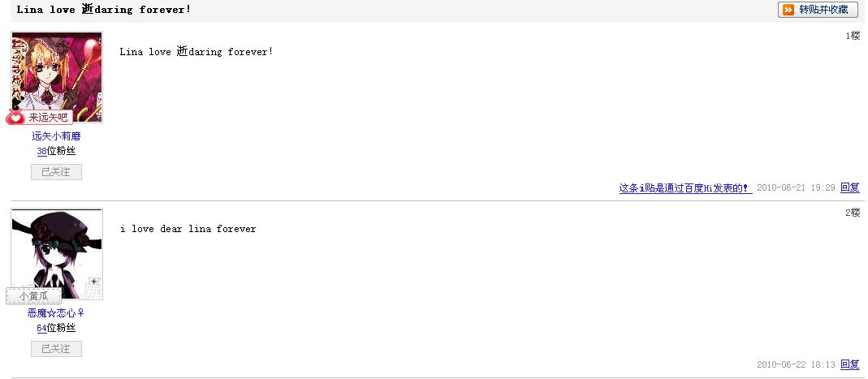Viewport: 868px width, 379px height.
Task: Click the 2楼 floor number
Action: [853, 213]
